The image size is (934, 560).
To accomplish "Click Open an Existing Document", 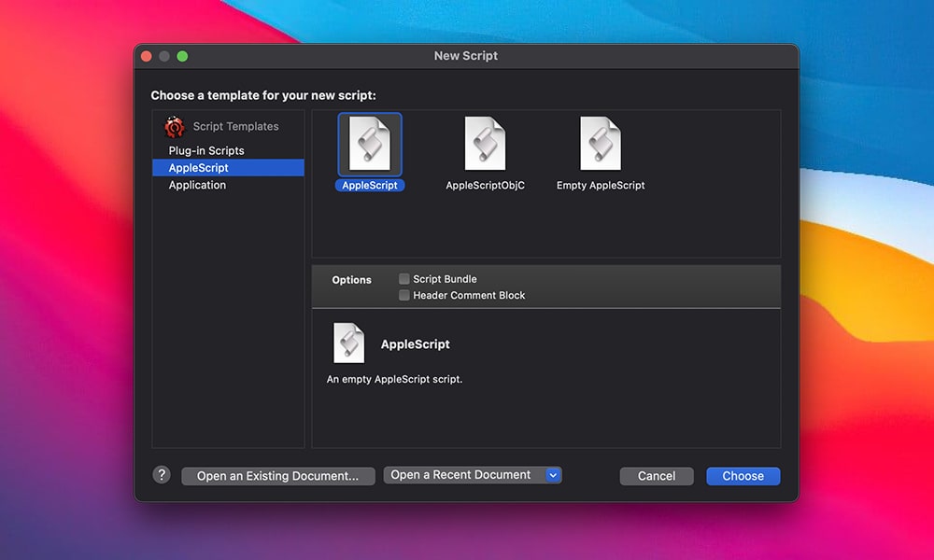I will [x=277, y=476].
